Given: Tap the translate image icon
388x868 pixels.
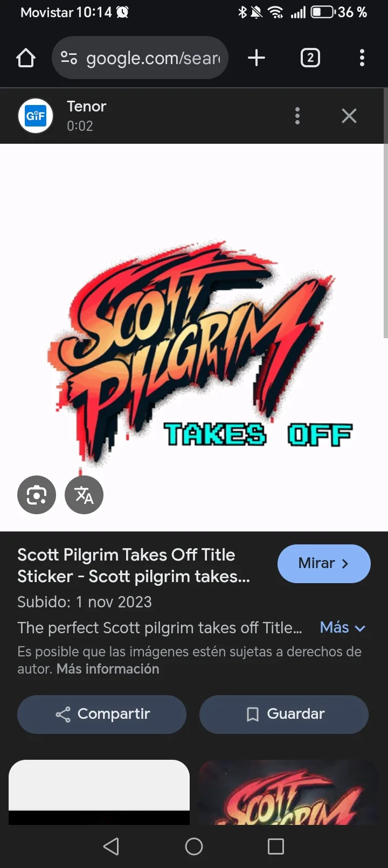Looking at the screenshot, I should [x=84, y=495].
